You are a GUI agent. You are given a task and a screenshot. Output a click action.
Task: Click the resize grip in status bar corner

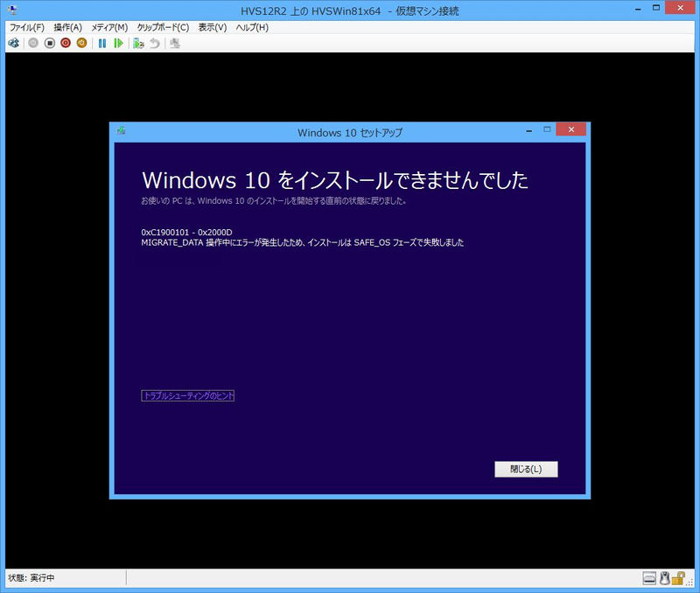click(690, 583)
